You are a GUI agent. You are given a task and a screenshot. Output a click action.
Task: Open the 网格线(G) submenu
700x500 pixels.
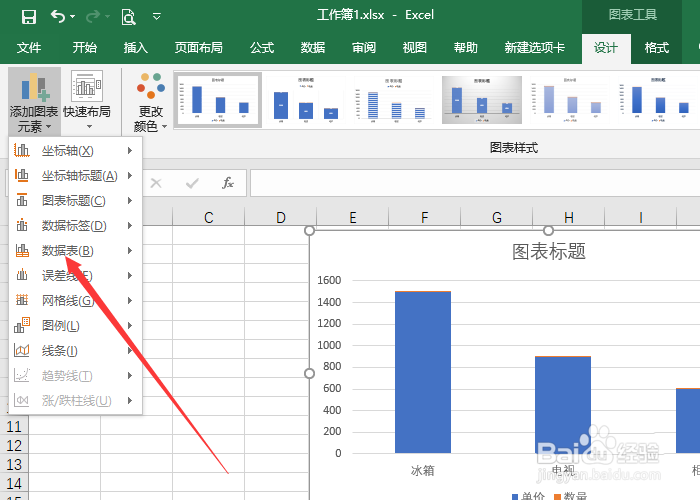(x=75, y=301)
